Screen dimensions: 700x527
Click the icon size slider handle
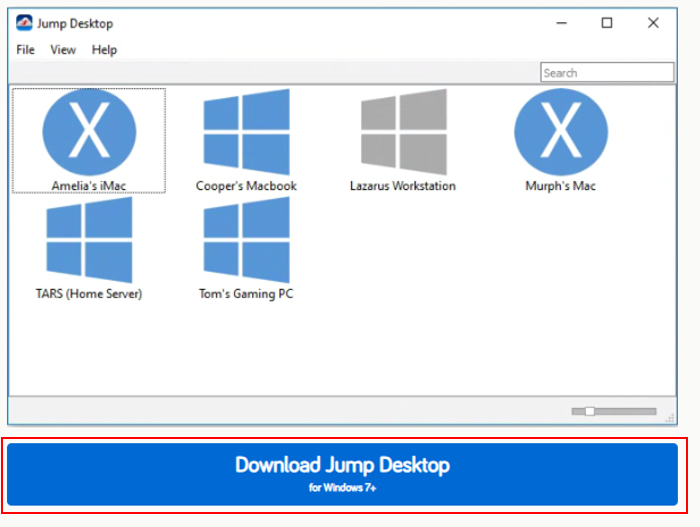tap(590, 411)
